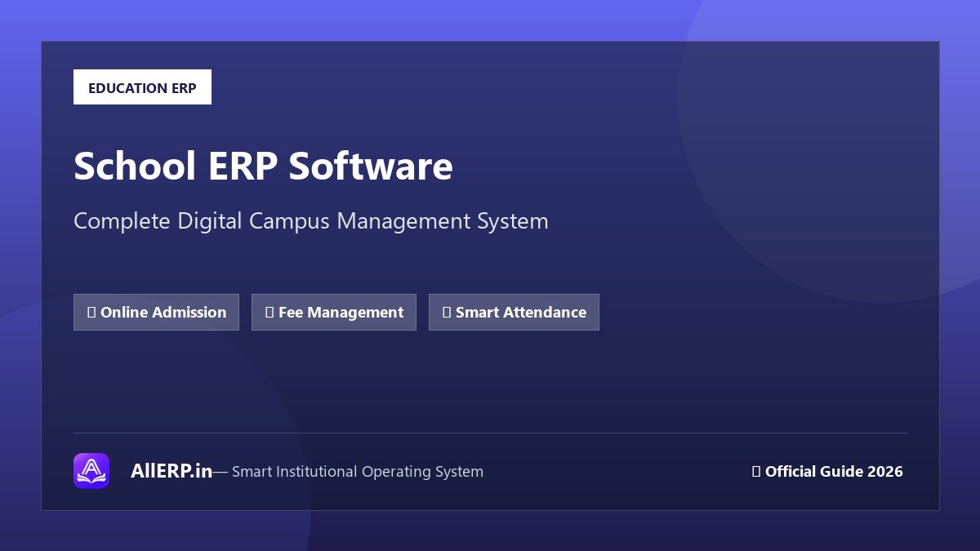The height and width of the screenshot is (551, 980).
Task: Select the Smart Attendance chip
Action: (x=514, y=312)
